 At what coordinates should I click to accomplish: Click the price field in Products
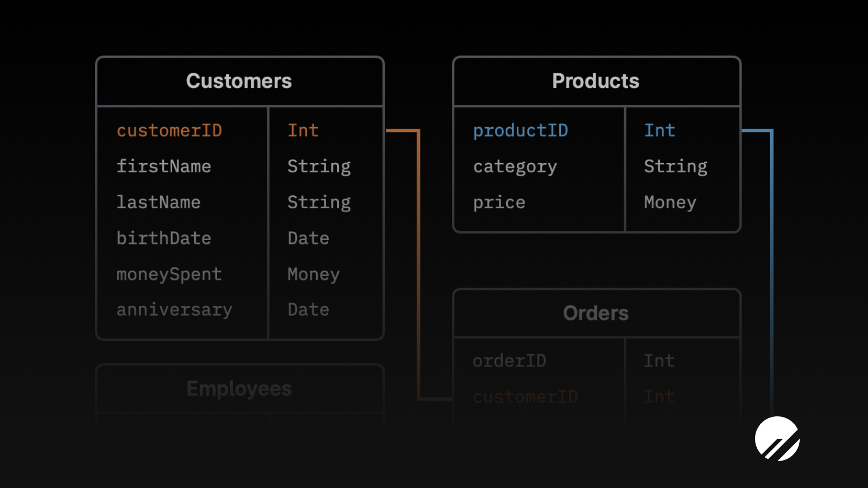coord(499,202)
